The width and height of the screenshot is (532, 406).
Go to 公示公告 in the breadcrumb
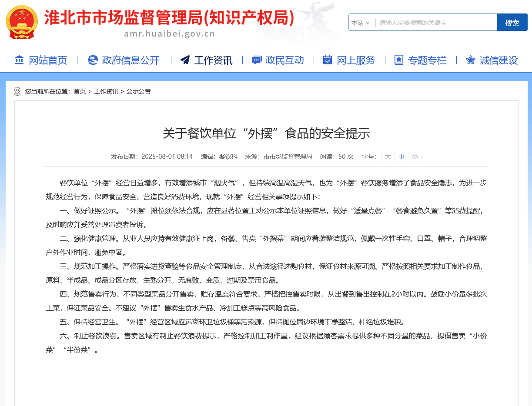(139, 91)
